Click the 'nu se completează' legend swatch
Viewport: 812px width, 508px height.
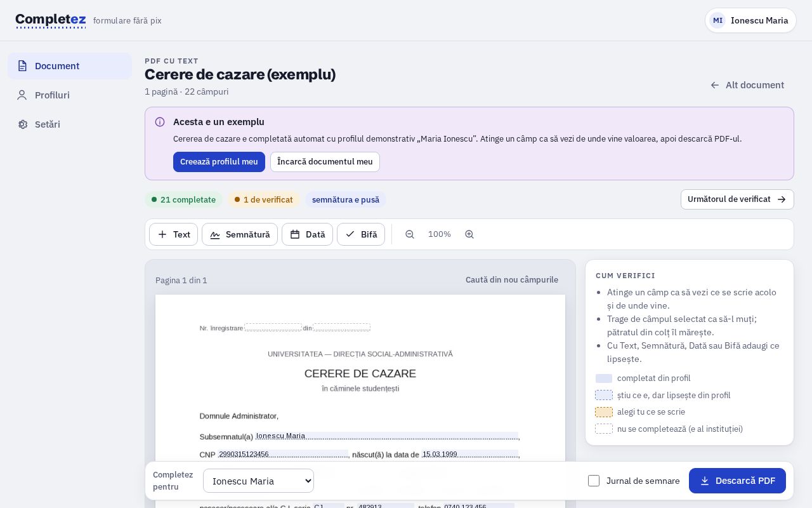(x=604, y=429)
